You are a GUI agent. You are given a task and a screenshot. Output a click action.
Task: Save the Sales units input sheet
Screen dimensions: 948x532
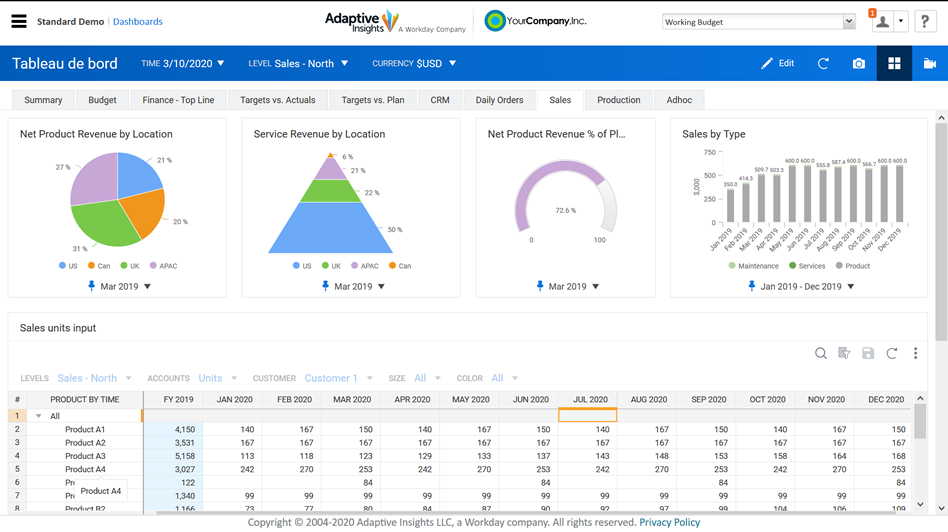coord(868,353)
